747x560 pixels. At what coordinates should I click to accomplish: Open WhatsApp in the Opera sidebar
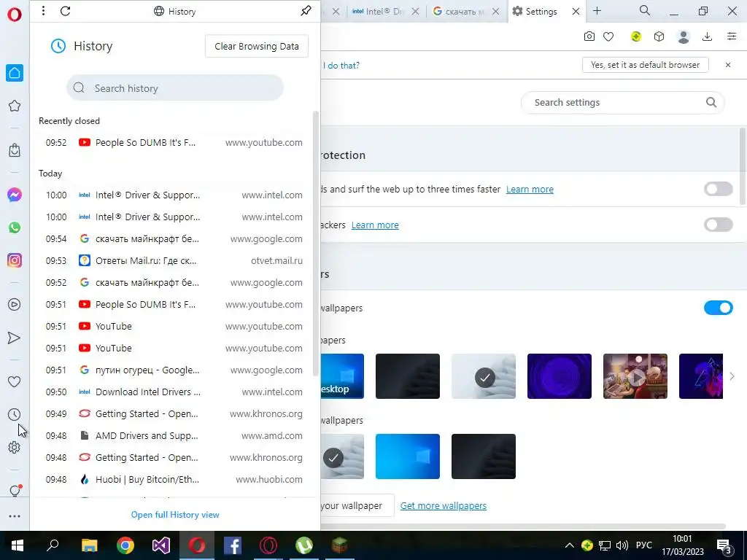[15, 227]
